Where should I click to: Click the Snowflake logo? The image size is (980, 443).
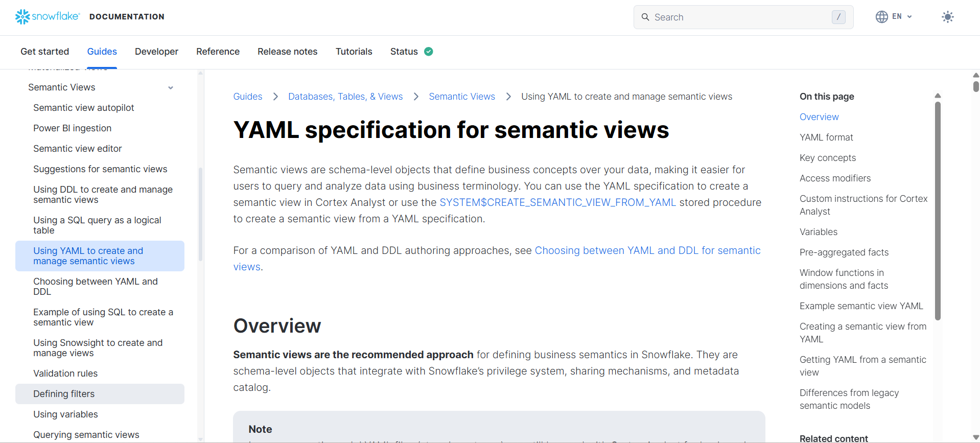coord(48,17)
